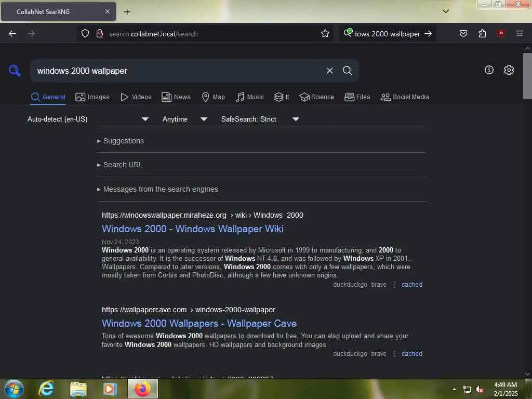Open Pocket save icon in toolbar

tap(463, 33)
